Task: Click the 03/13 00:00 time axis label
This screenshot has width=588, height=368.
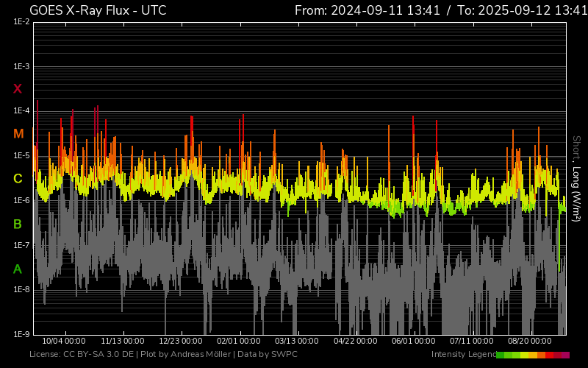Action: coord(297,342)
